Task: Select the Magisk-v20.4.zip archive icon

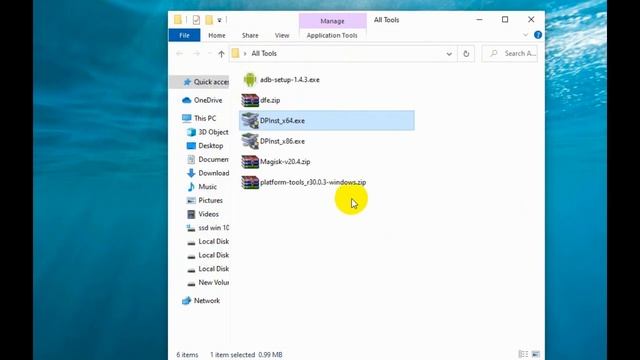Action: (x=250, y=162)
